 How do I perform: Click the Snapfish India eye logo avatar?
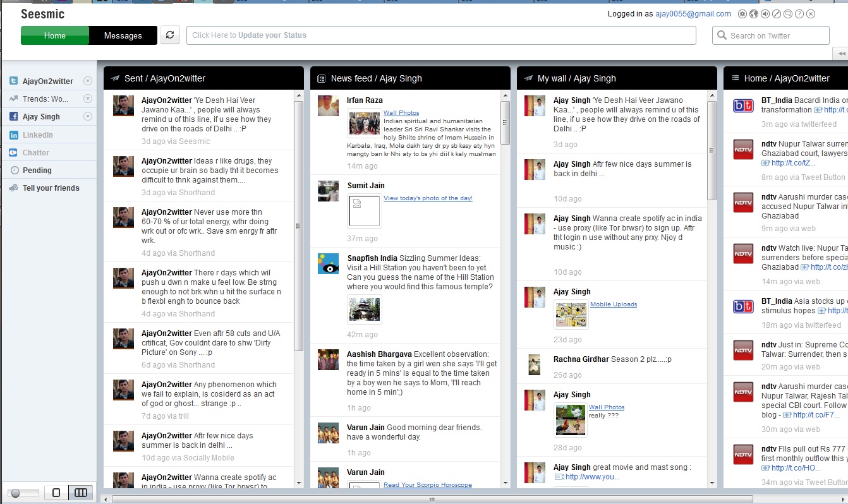[x=328, y=263]
